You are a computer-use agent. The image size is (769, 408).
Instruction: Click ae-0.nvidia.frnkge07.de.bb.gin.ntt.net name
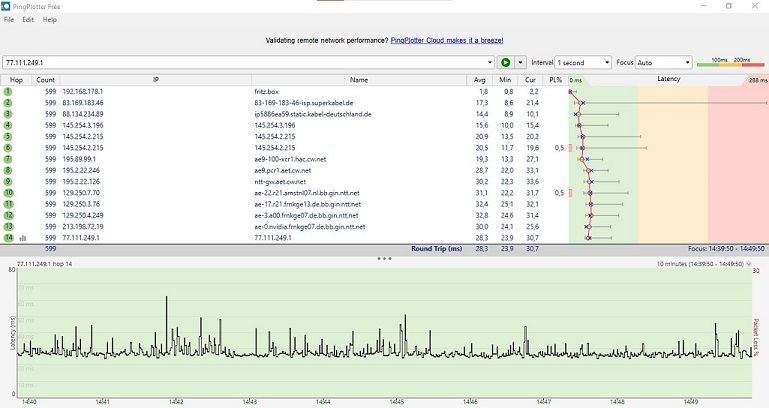pos(310,227)
